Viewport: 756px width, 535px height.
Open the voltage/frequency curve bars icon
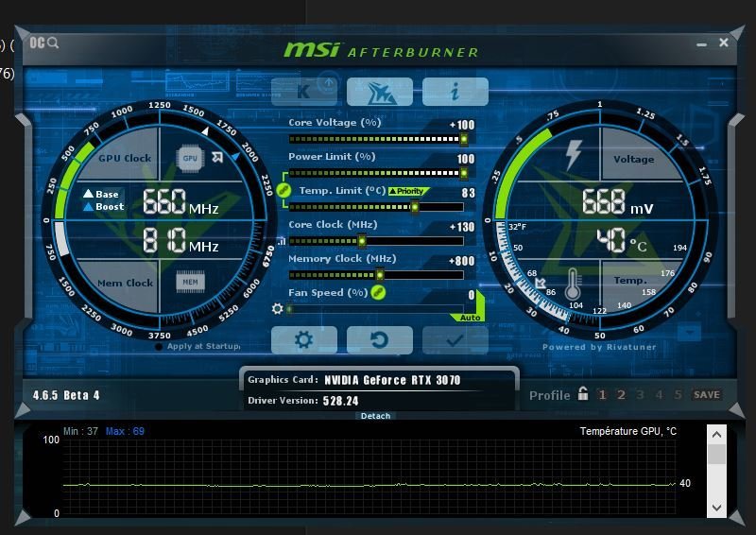281,241
